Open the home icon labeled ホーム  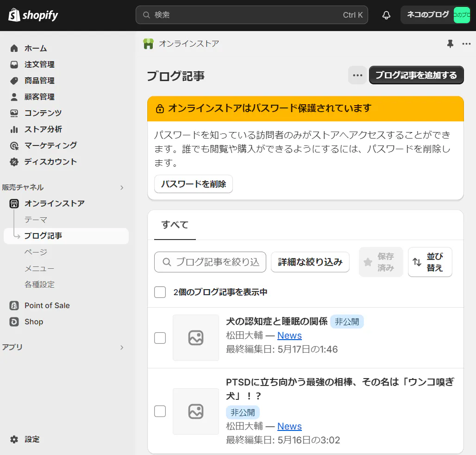coord(14,48)
